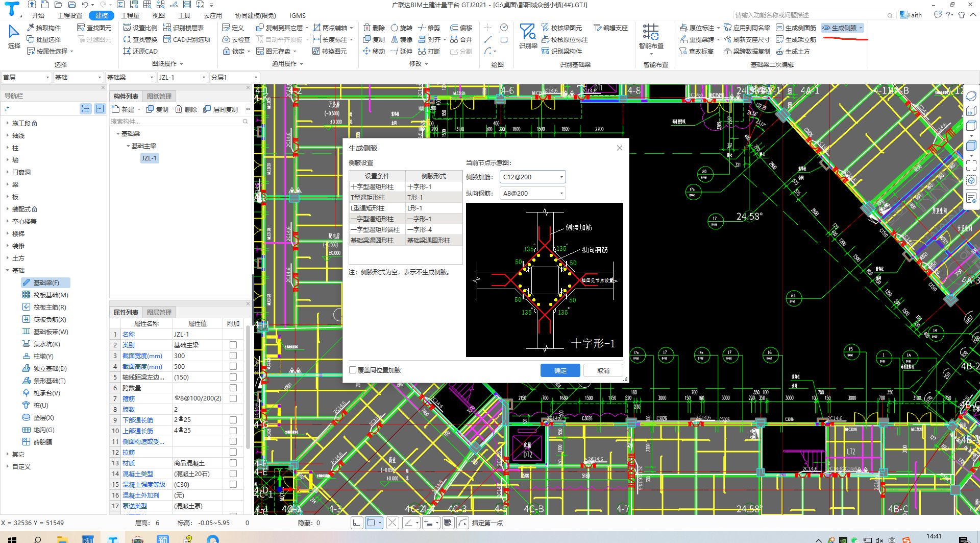Switch to 图层管理 tab beside 属性列表

[159, 312]
